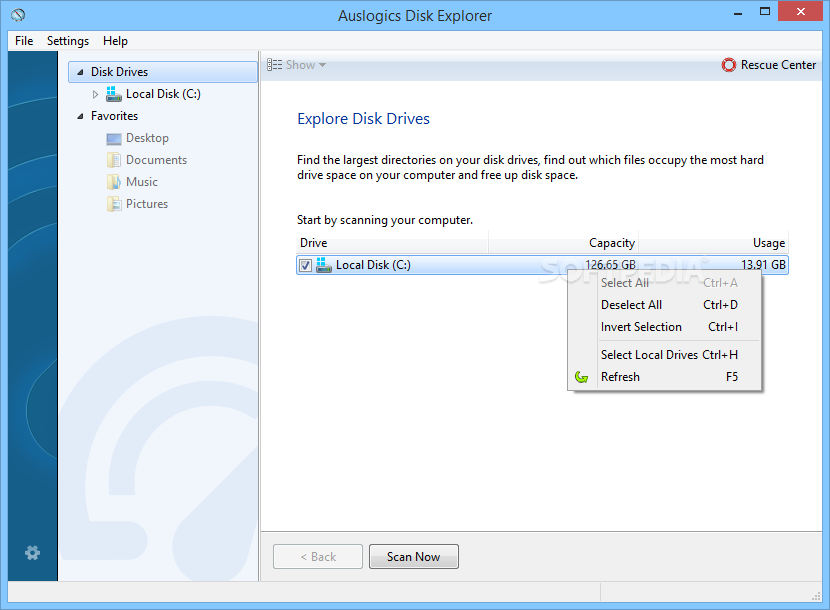This screenshot has width=830, height=610.
Task: Collapse the Favorites tree node
Action: [x=80, y=116]
